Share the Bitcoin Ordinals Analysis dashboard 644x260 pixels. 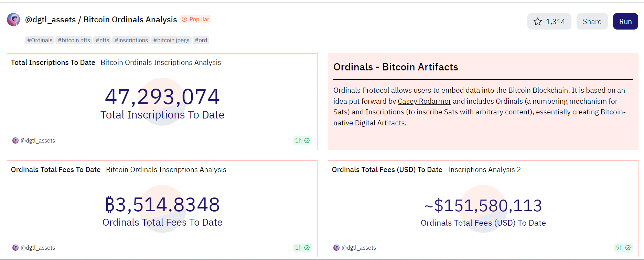point(592,21)
